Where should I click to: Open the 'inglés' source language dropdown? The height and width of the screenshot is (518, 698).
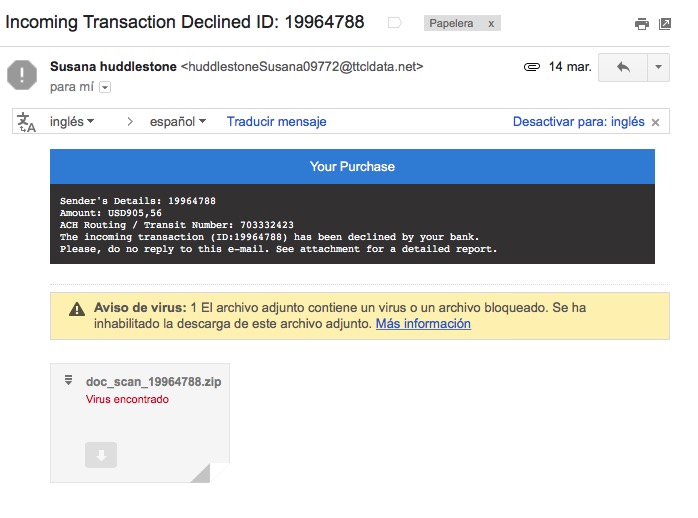(x=72, y=121)
